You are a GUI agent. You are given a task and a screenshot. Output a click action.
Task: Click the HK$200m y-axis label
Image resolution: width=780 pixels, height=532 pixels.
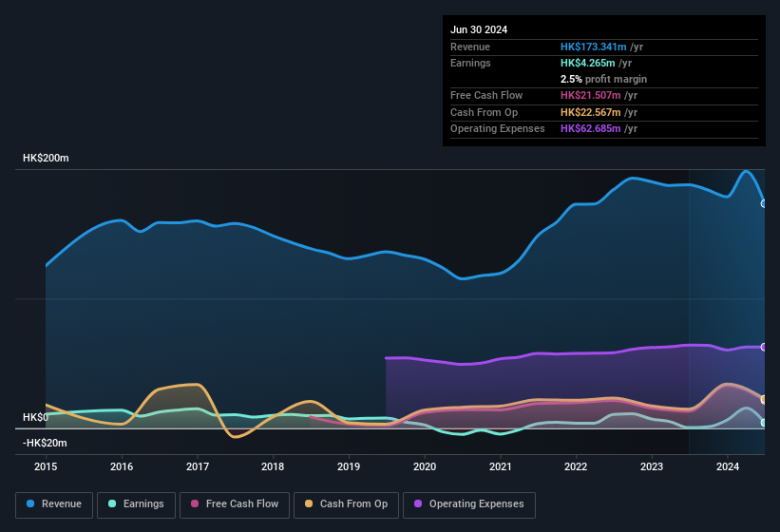pyautogui.click(x=46, y=158)
